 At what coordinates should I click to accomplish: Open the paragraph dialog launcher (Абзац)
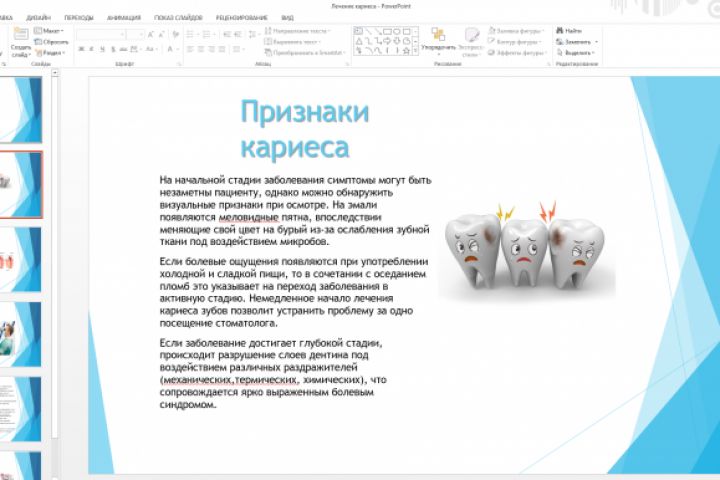point(347,64)
